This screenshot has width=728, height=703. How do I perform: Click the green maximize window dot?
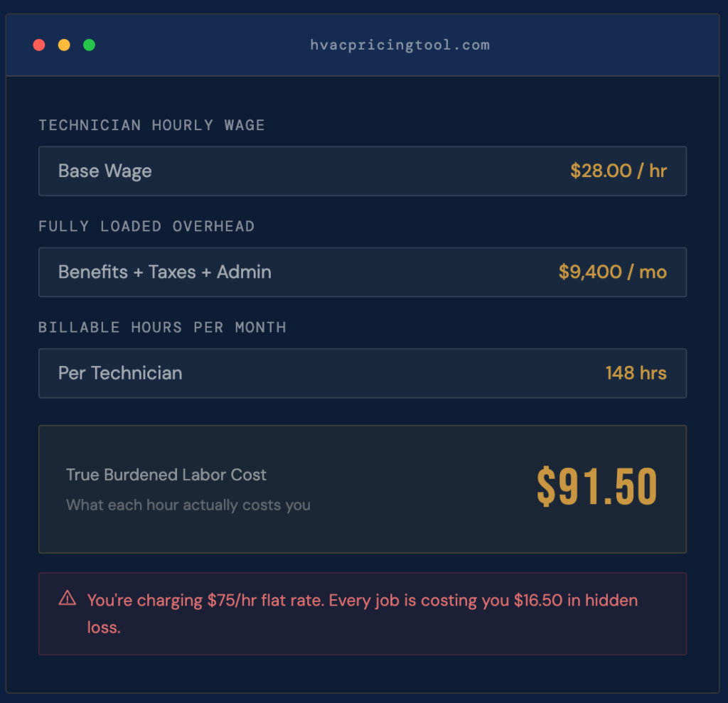pos(89,45)
